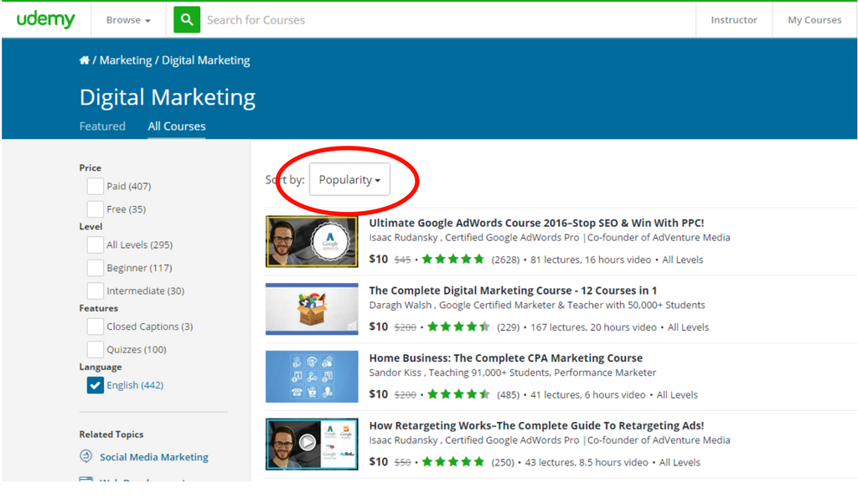Click instructor line 'Daragh Walsh, Google Certified Marketer'
The height and width of the screenshot is (504, 858).
click(537, 305)
